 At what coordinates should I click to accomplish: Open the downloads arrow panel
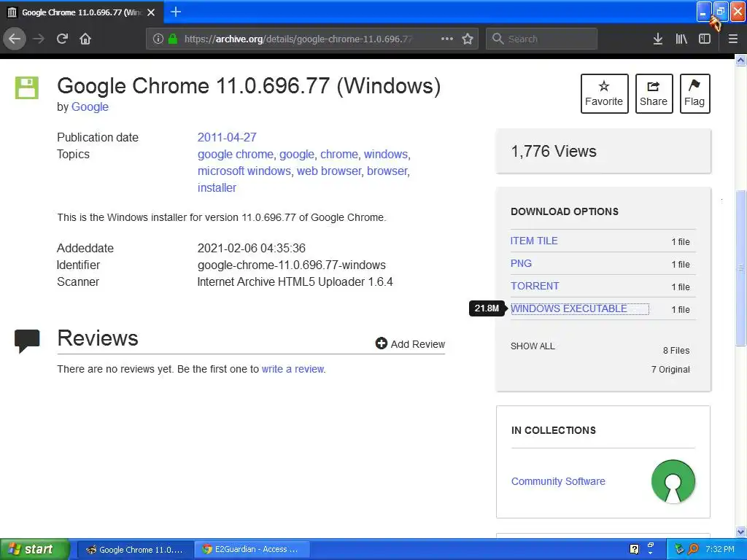click(657, 39)
